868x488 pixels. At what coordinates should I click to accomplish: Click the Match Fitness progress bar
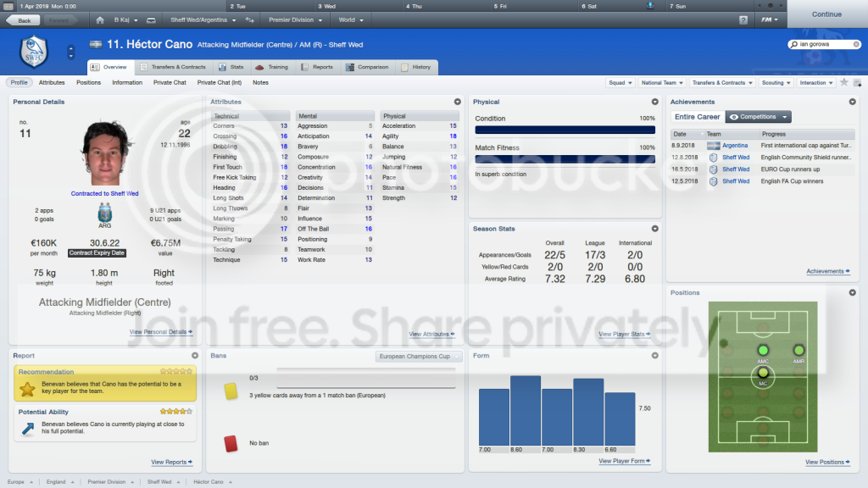(565, 158)
